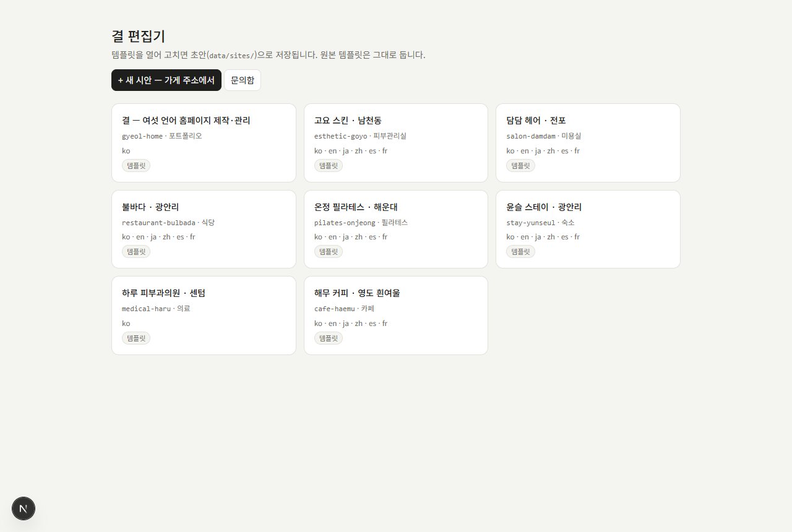Click the 'restaurant-bulbada · 식당' text
The image size is (792, 532).
(168, 223)
